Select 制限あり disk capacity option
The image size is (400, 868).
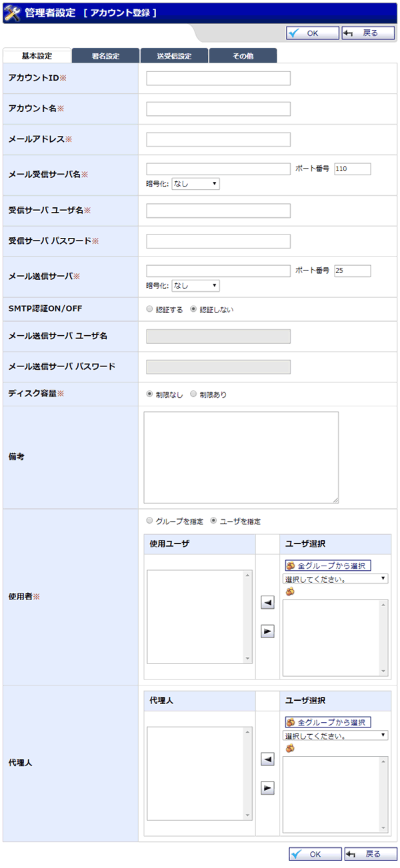click(x=194, y=394)
